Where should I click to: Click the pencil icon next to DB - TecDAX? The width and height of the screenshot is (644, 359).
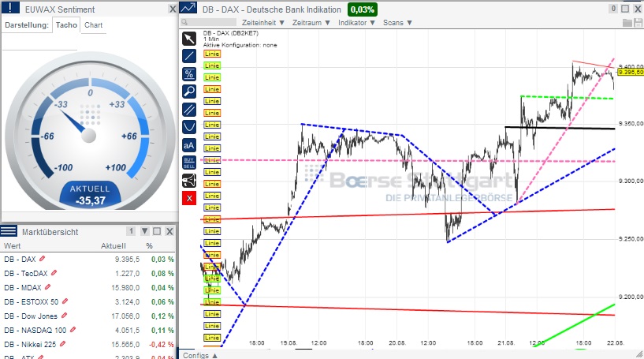point(54,273)
